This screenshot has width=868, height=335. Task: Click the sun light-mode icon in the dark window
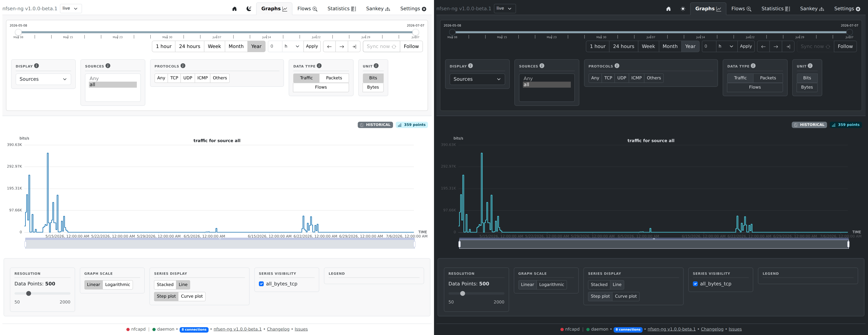pos(683,9)
